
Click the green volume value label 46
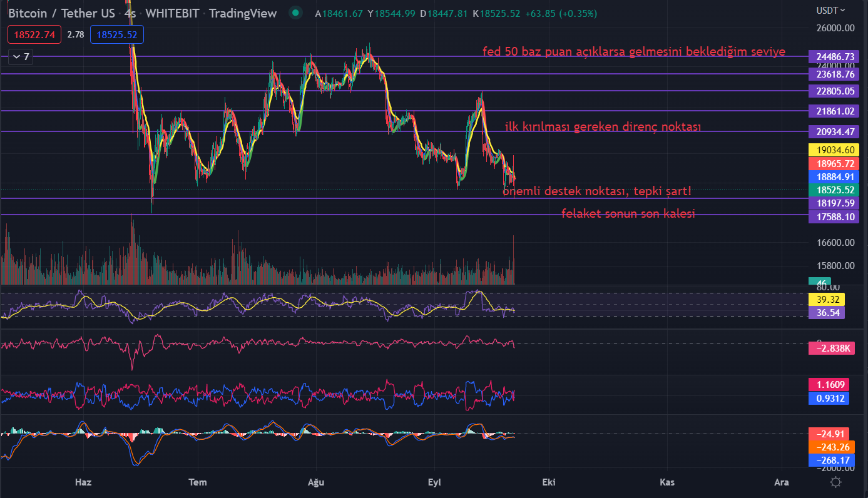click(820, 283)
